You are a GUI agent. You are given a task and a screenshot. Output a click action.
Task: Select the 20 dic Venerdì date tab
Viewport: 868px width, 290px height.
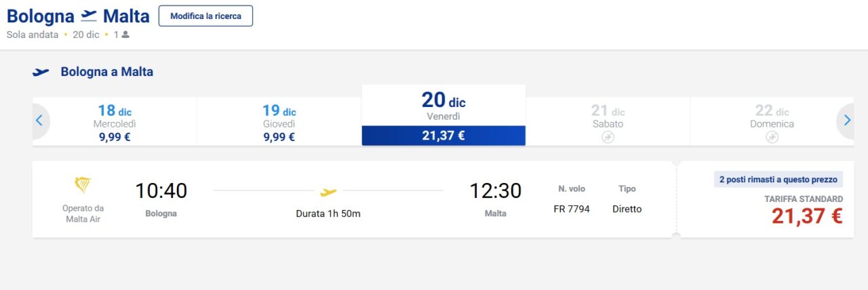coord(443,115)
